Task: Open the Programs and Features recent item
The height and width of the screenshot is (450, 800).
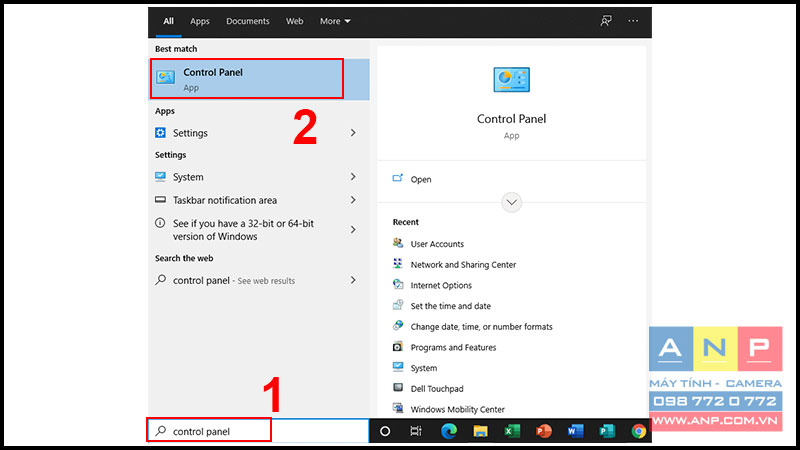Action: point(454,347)
